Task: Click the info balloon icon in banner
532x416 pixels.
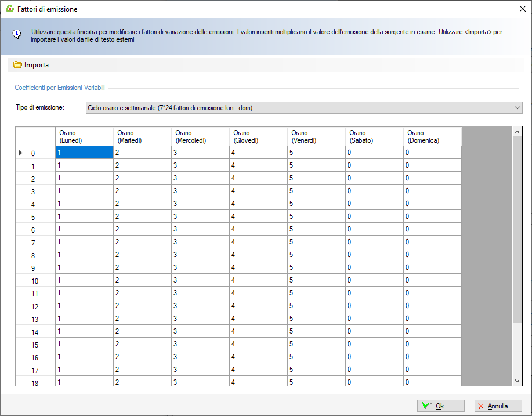Action: (18, 34)
